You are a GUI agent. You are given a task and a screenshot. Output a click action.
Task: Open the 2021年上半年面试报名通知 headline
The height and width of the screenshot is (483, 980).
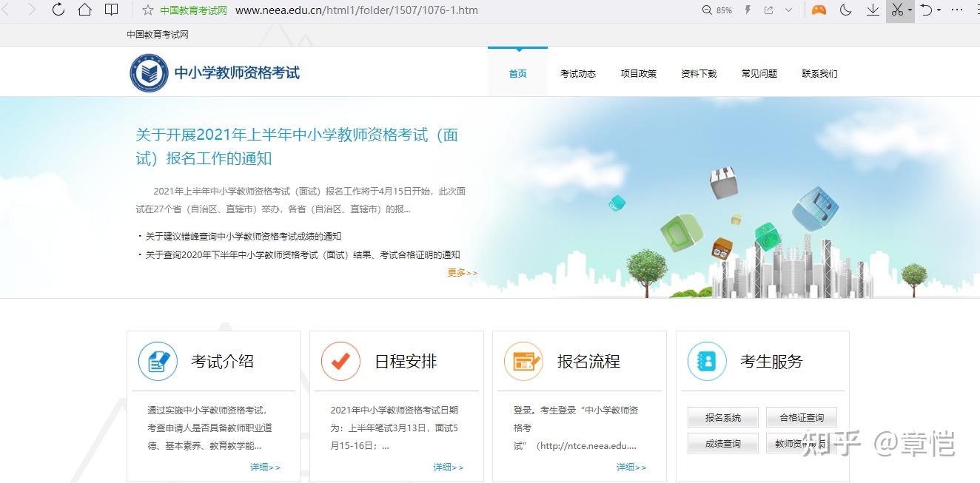point(297,146)
